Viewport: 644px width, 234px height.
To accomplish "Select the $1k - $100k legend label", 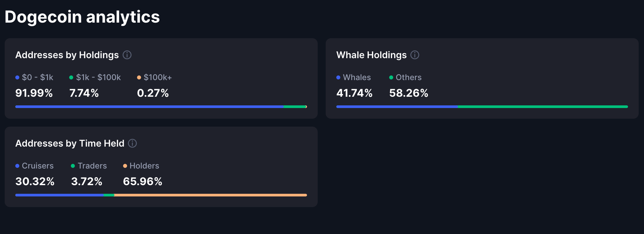I will [x=98, y=77].
